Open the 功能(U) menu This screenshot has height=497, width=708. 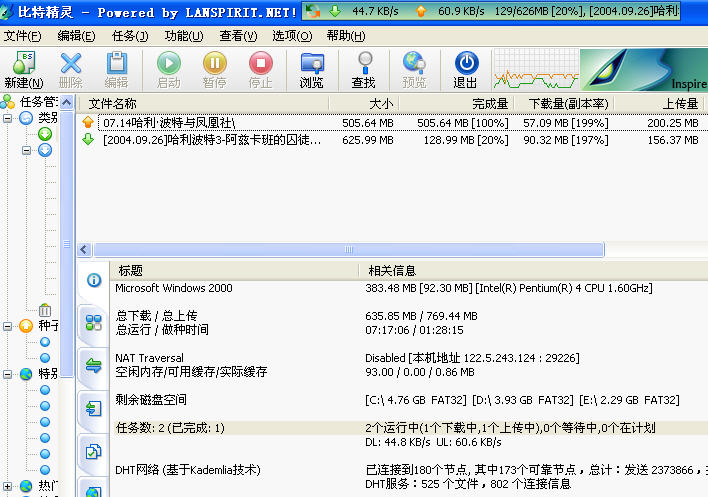point(184,36)
